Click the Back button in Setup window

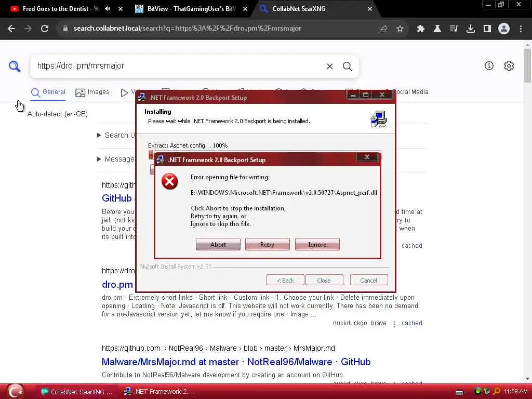click(x=285, y=280)
